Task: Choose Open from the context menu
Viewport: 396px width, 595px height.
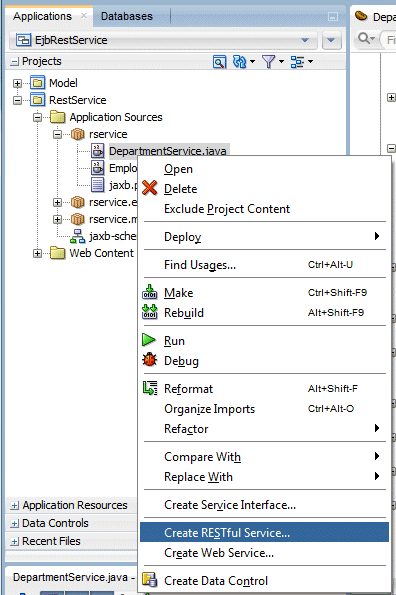Action: (x=265, y=169)
